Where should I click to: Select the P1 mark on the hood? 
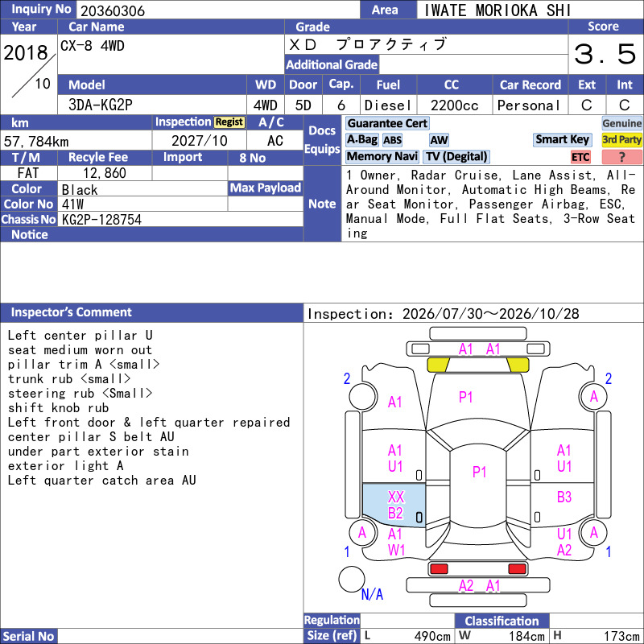pos(466,397)
